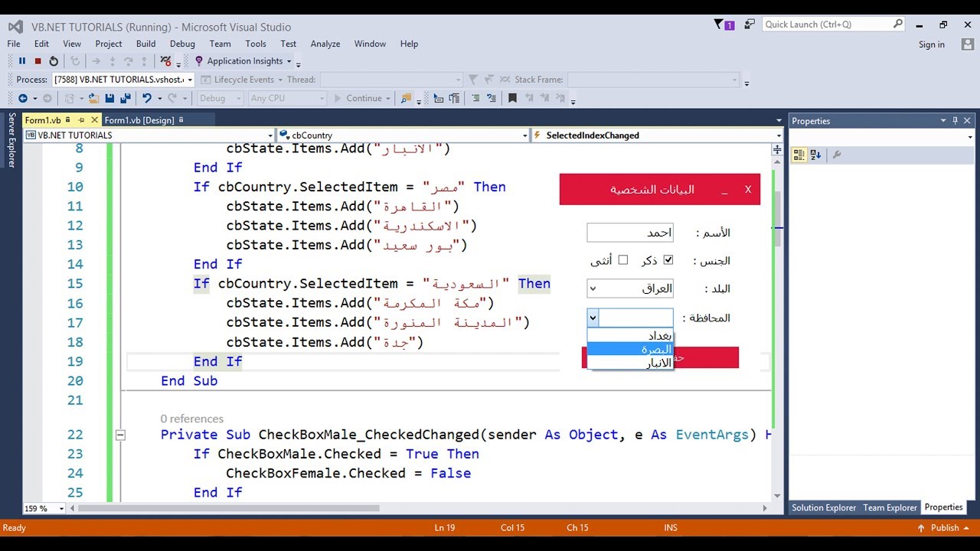Click the breakpoints toggle icon in debug toolbar
Viewport: 980px width, 551px height.
click(166, 61)
